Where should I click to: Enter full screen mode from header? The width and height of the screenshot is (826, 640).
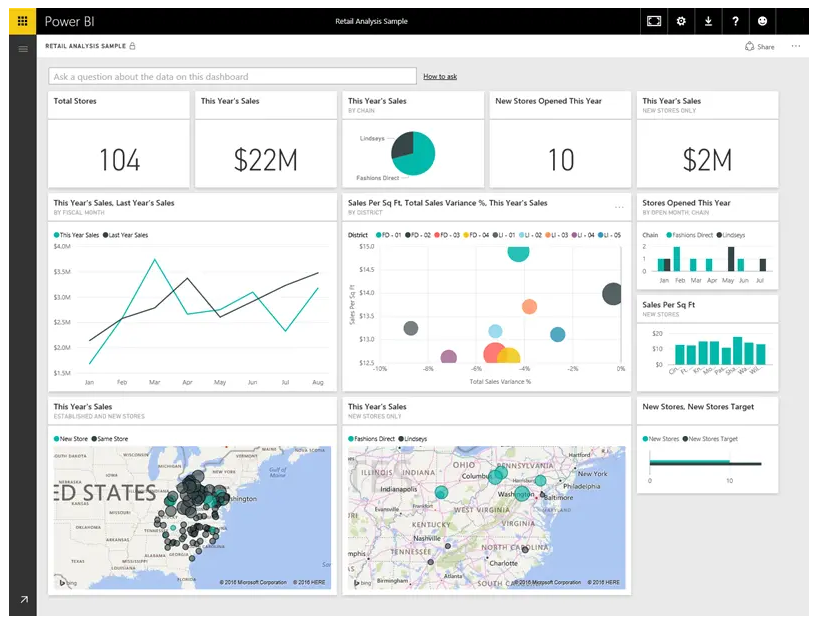click(654, 21)
